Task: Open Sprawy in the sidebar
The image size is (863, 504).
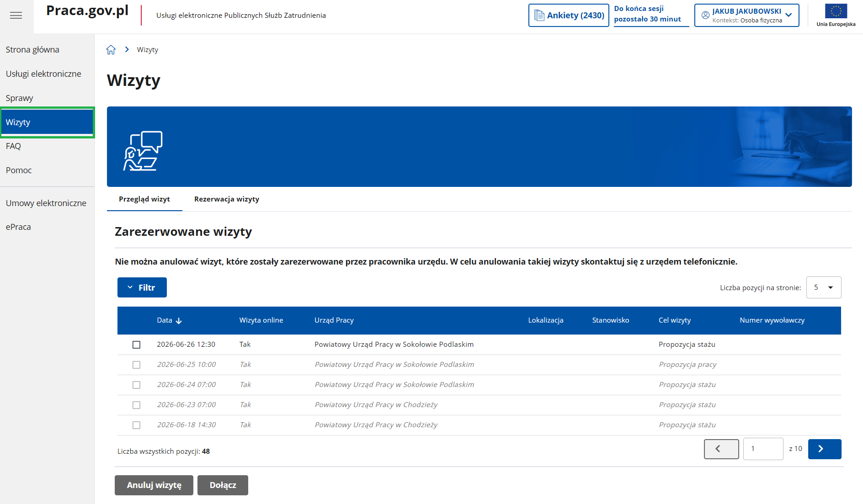Action: [x=20, y=98]
